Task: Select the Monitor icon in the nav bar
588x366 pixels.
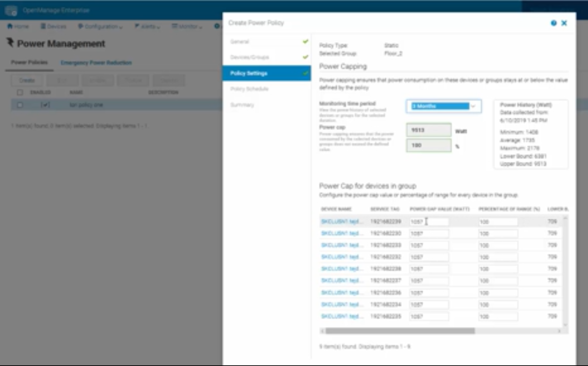Action: [174, 26]
